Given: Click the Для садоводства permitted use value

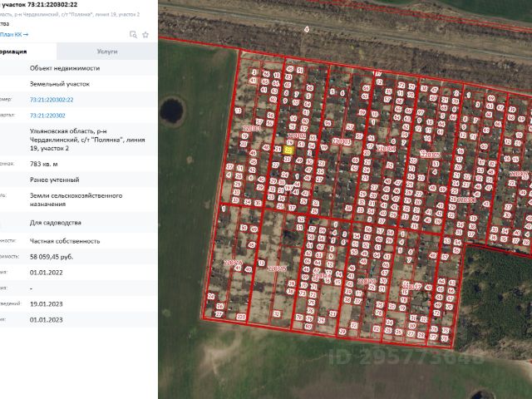Looking at the screenshot, I should (x=58, y=223).
